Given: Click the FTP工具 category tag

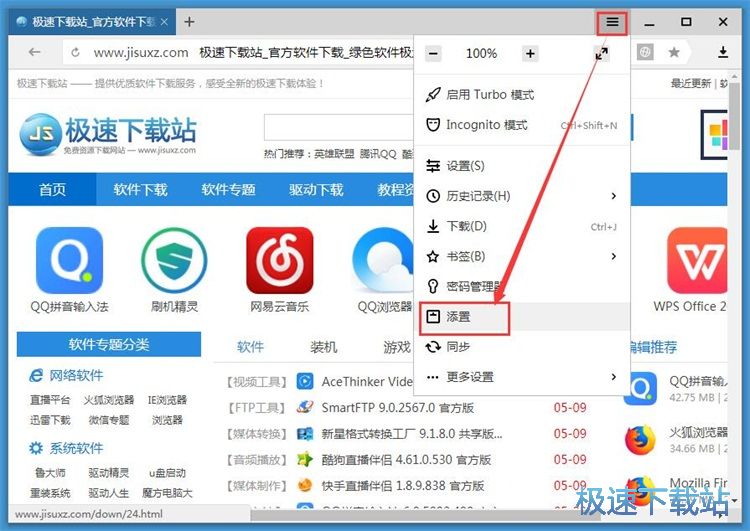Looking at the screenshot, I should tap(256, 408).
